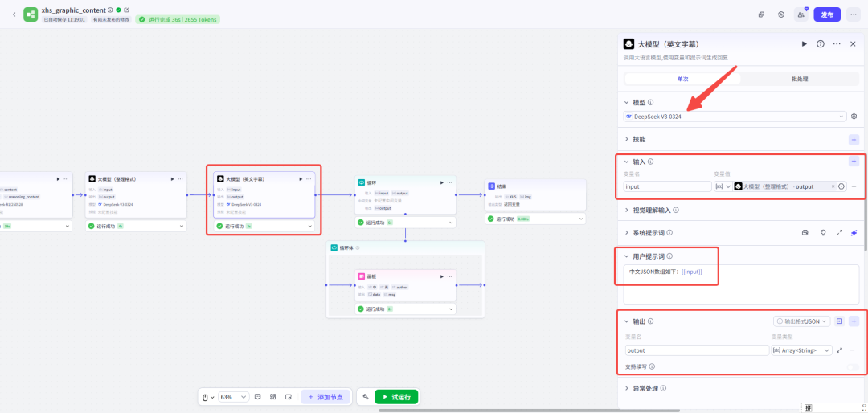Open the 输出格式JSON dropdown

(x=801, y=321)
